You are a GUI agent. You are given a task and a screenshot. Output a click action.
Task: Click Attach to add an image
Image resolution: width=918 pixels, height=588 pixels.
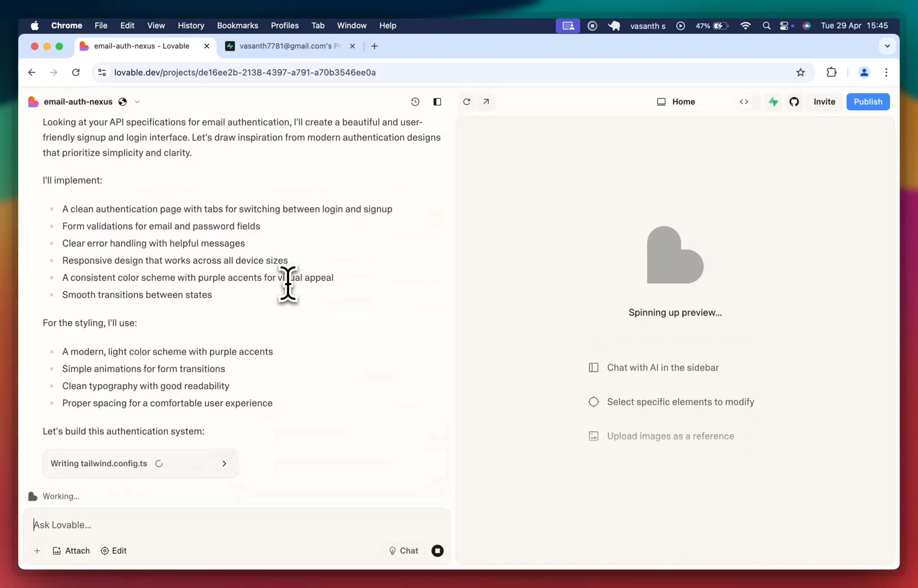click(71, 551)
